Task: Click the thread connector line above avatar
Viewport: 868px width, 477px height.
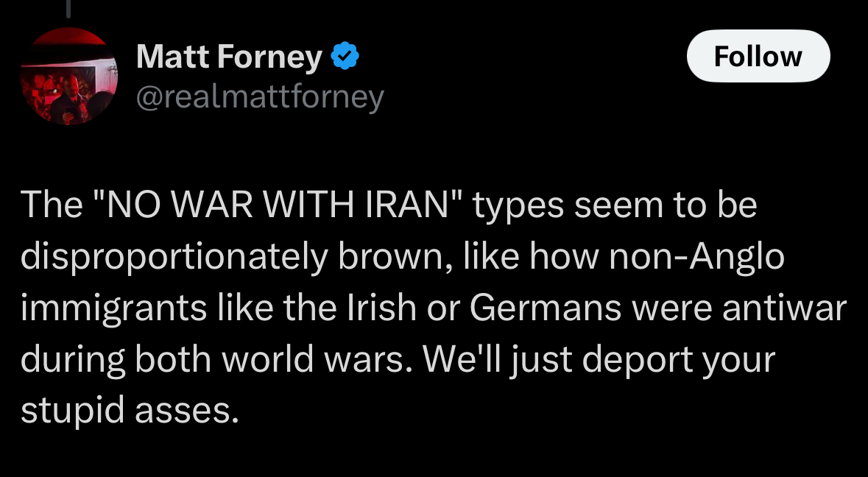Action: pos(68,8)
